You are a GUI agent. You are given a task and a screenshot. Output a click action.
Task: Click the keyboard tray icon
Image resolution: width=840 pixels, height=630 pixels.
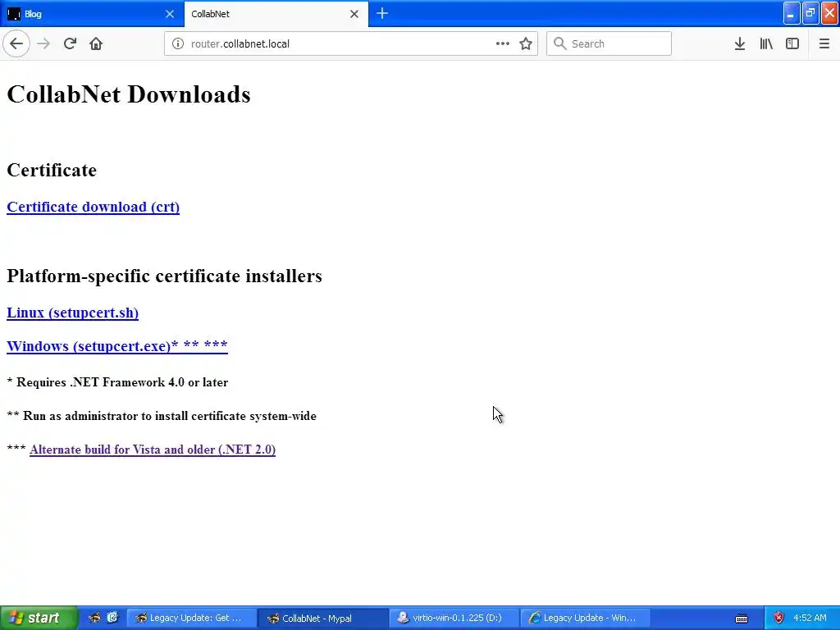pos(742,619)
